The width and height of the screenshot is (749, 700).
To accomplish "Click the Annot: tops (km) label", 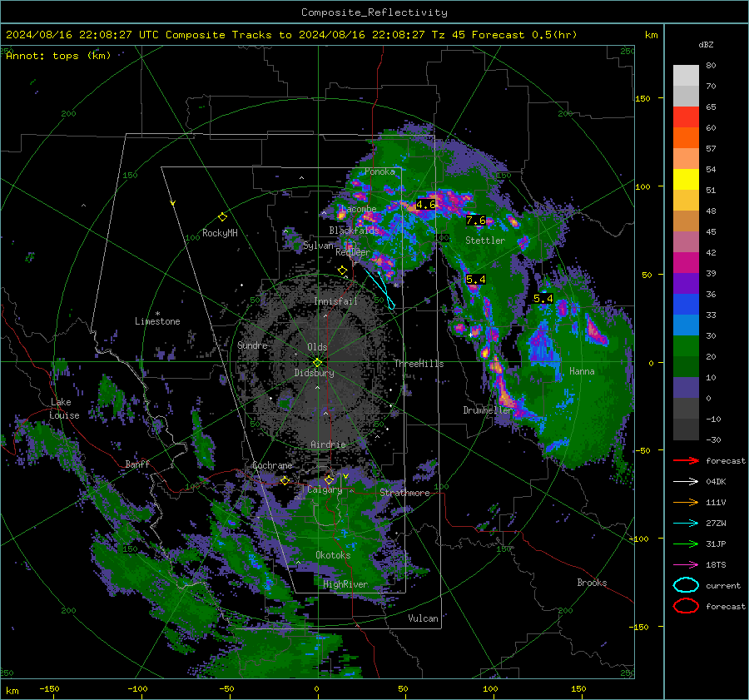I will [58, 56].
